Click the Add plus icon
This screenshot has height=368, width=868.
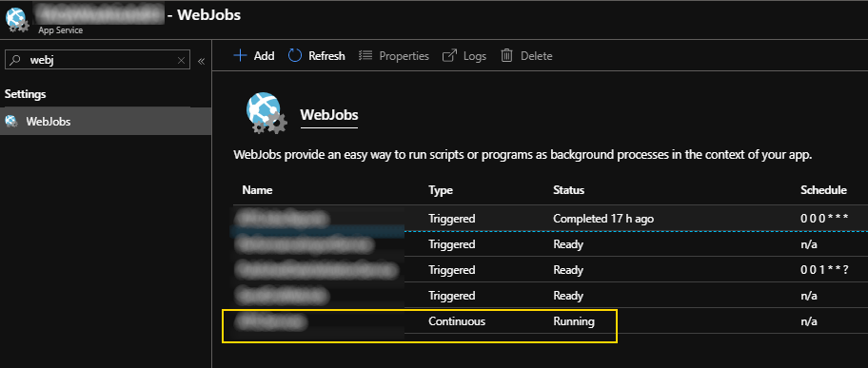tap(240, 56)
